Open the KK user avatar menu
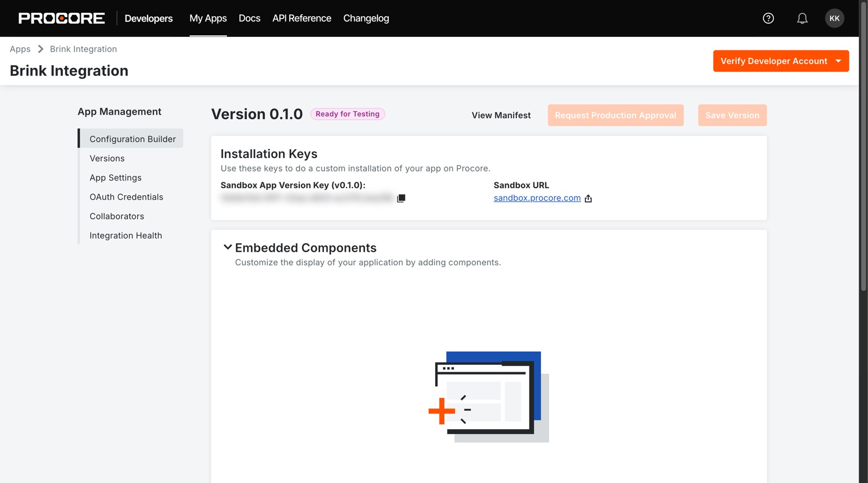 pyautogui.click(x=834, y=18)
